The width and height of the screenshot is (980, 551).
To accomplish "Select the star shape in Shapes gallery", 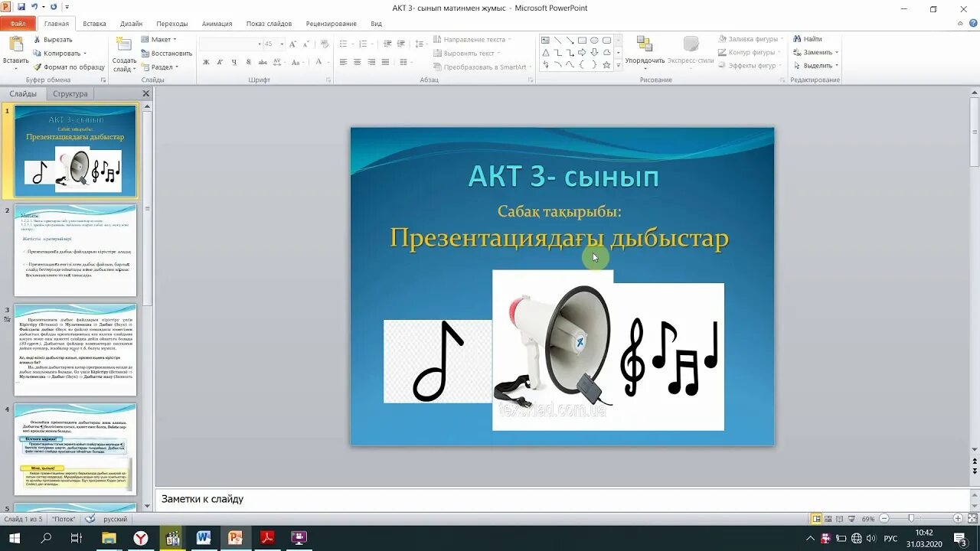I will pyautogui.click(x=606, y=65).
